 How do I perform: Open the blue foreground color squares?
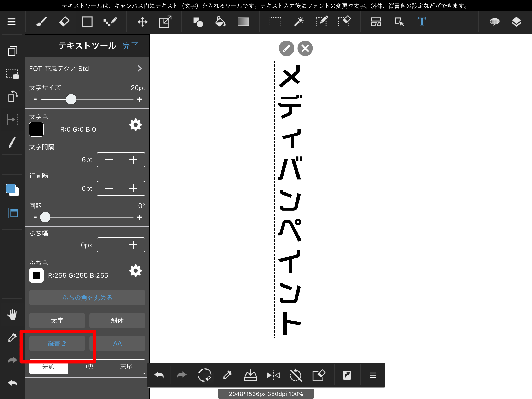click(12, 190)
